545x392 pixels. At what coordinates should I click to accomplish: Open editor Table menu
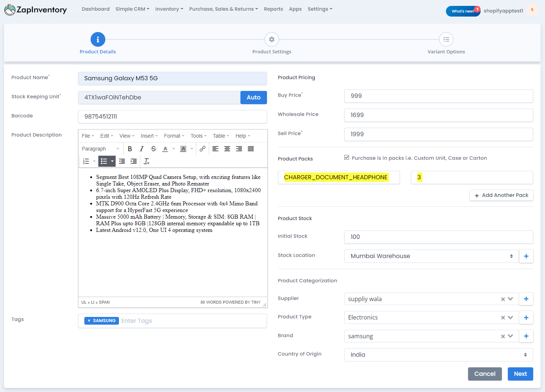[x=221, y=136]
